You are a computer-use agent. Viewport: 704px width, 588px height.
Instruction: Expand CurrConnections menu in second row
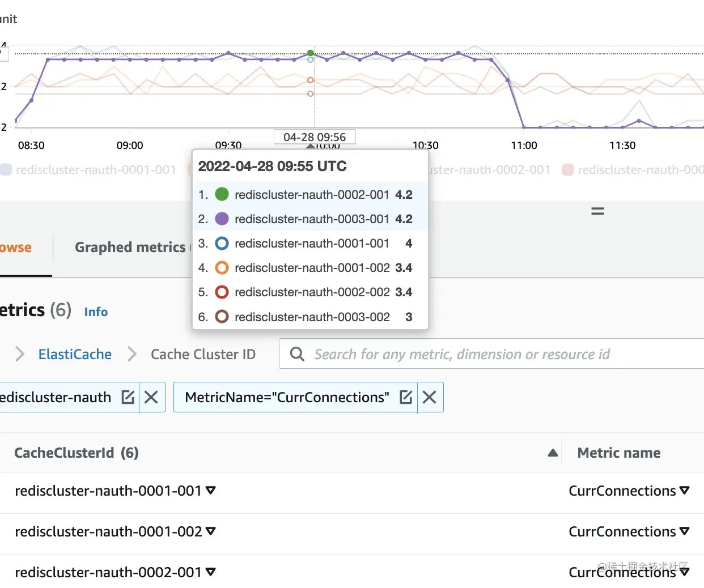[x=685, y=531]
